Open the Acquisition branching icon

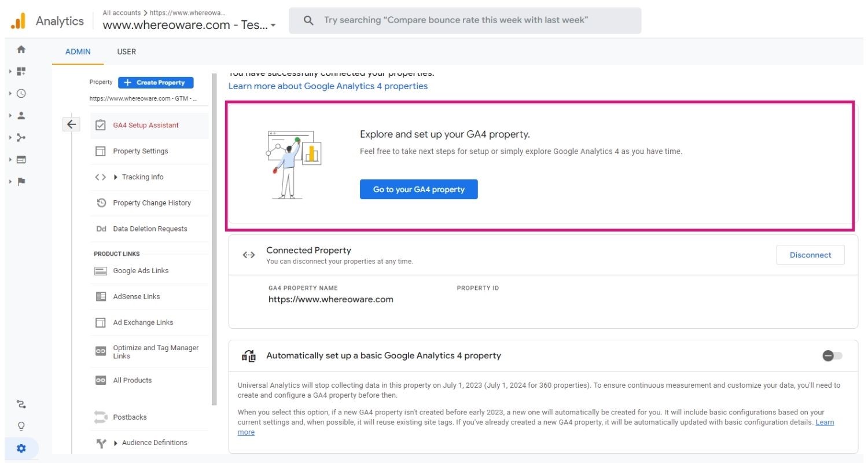(x=21, y=137)
